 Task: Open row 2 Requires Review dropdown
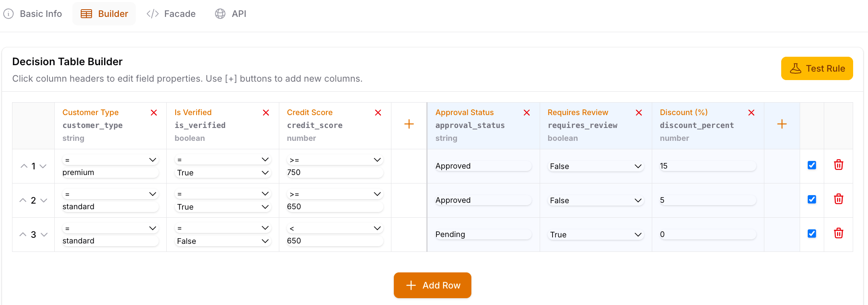(x=596, y=200)
